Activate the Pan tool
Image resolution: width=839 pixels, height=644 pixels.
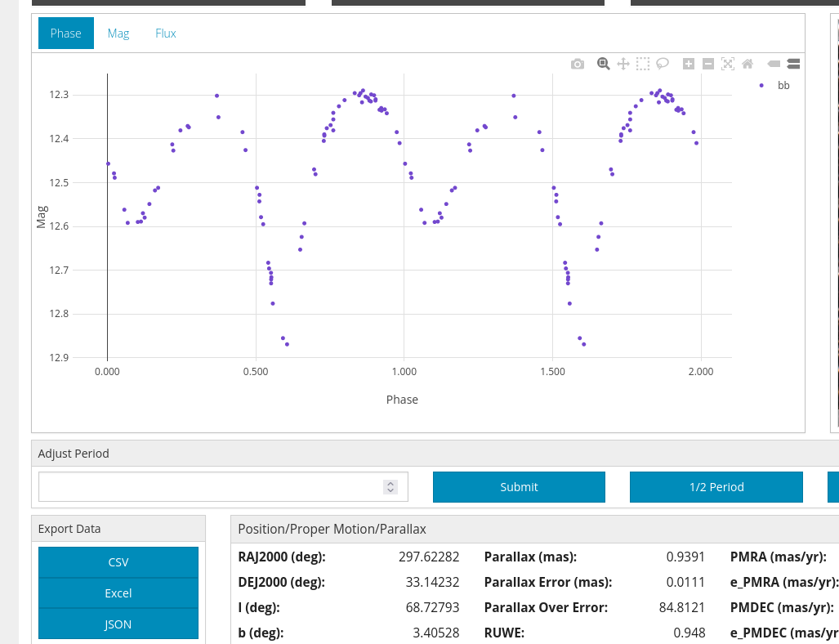[623, 64]
